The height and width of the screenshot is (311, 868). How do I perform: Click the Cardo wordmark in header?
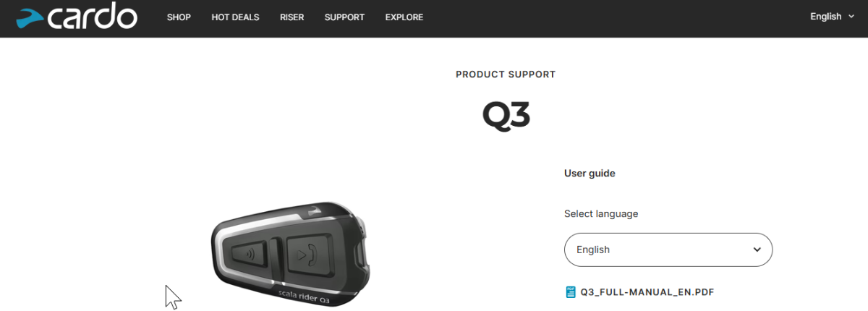click(x=93, y=17)
